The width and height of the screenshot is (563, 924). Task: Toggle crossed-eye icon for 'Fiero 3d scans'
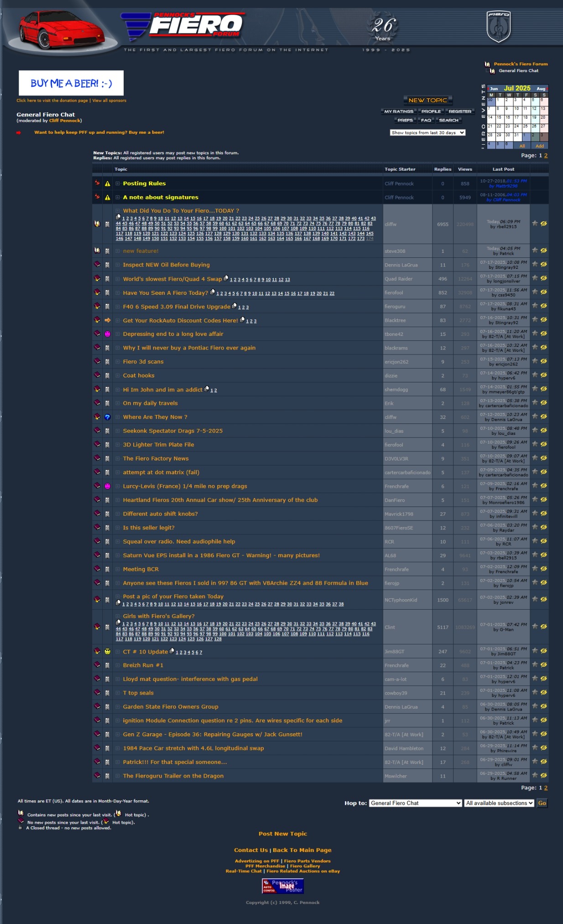point(543,361)
